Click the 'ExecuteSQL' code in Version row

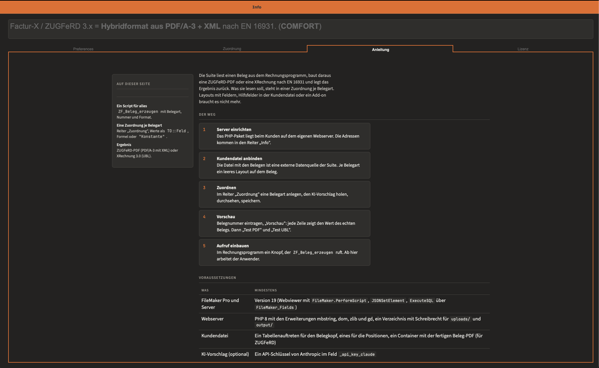click(421, 301)
